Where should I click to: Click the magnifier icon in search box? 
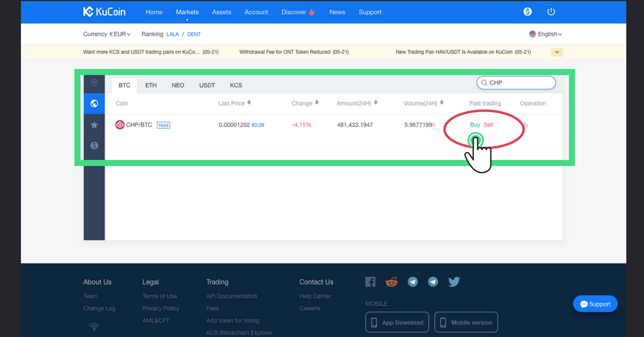484,83
